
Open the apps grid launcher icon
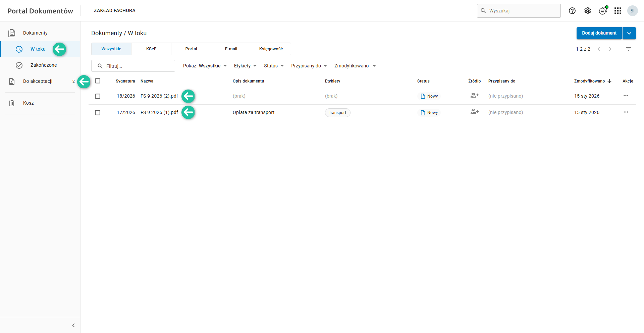tap(618, 11)
